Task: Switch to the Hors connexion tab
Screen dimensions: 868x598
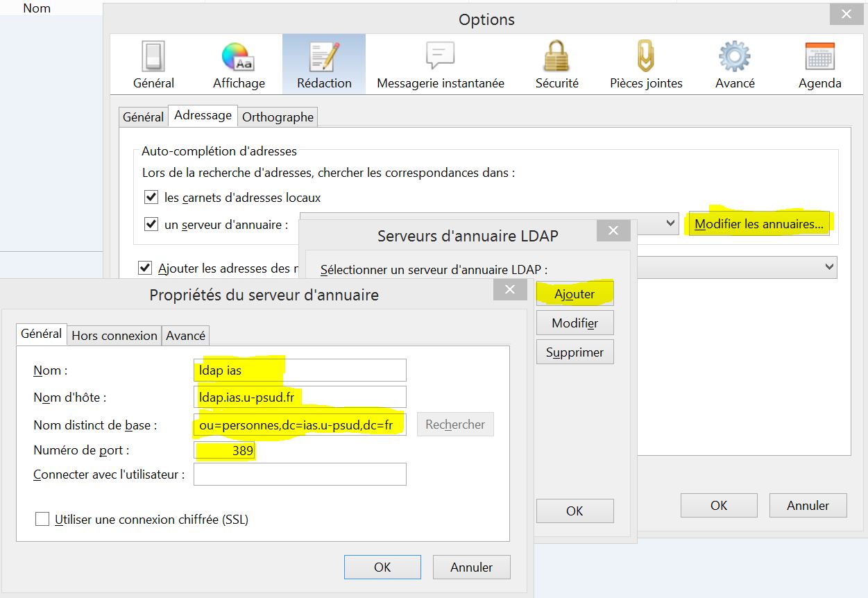Action: click(114, 335)
